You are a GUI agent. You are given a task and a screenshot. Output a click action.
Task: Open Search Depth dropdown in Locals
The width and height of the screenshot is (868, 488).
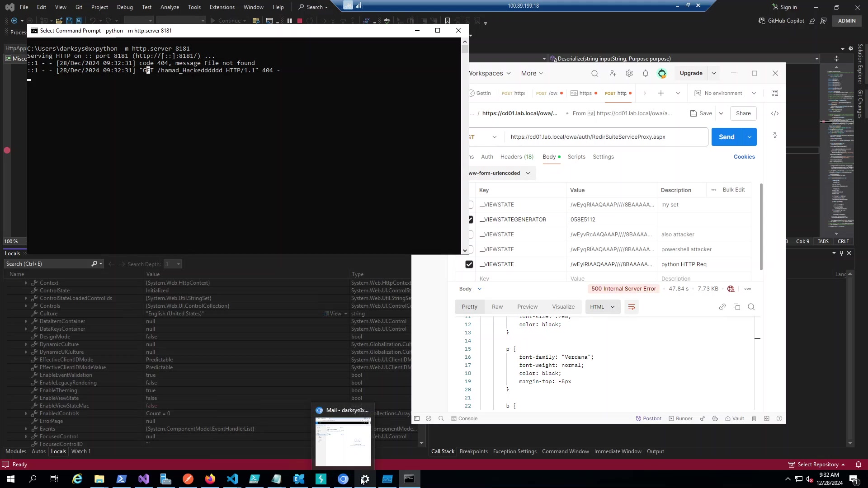click(x=172, y=264)
